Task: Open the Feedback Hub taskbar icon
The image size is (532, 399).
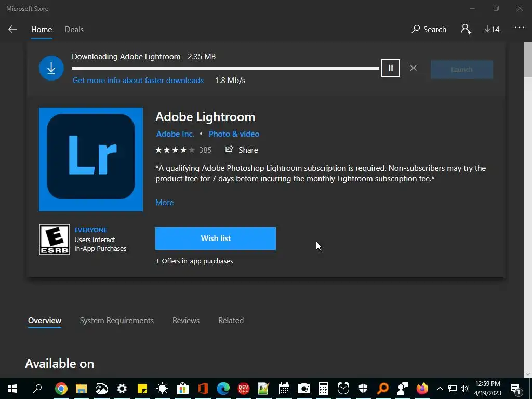Action: point(403,389)
